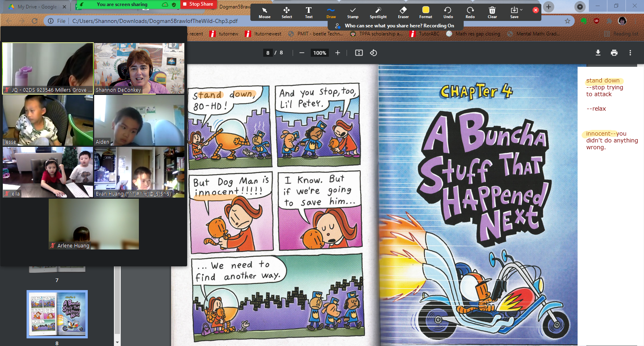Open the Chrome extensions puzzle menu
The width and height of the screenshot is (644, 346).
coord(609,21)
